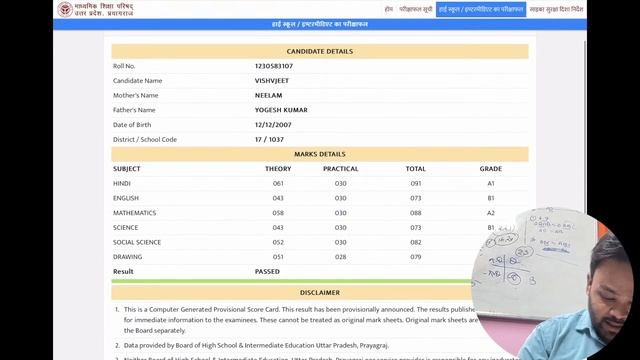Click Mathematics theory marks 058
Screen dimensions: 640x360
[x=278, y=213]
